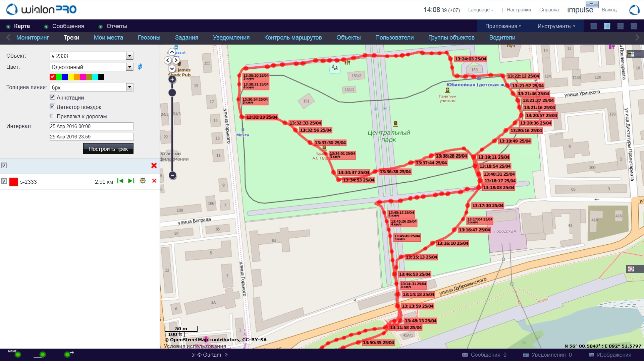644x362 pixels.
Task: Uncheck the Детектор поездок option
Action: pos(52,107)
